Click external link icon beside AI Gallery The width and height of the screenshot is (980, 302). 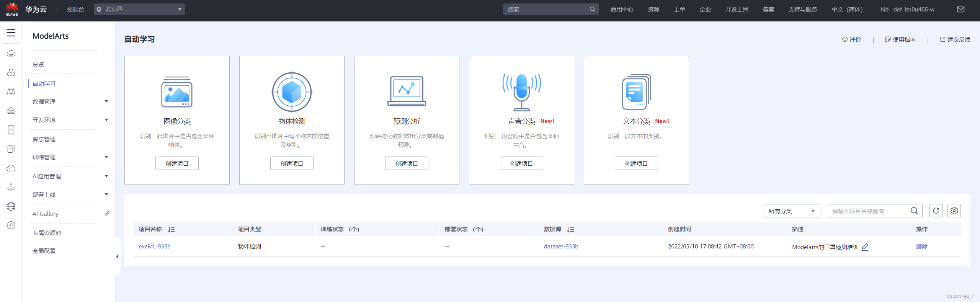coord(107,213)
